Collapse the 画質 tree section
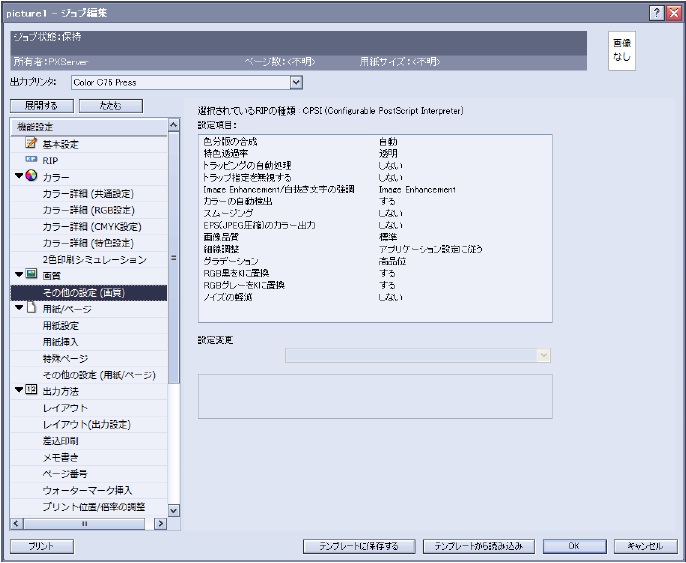 click(x=18, y=275)
